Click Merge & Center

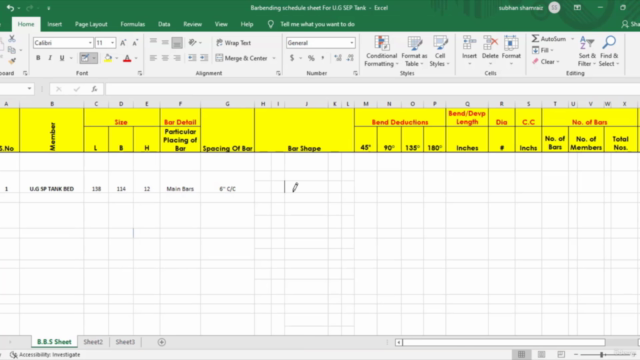[x=242, y=58]
